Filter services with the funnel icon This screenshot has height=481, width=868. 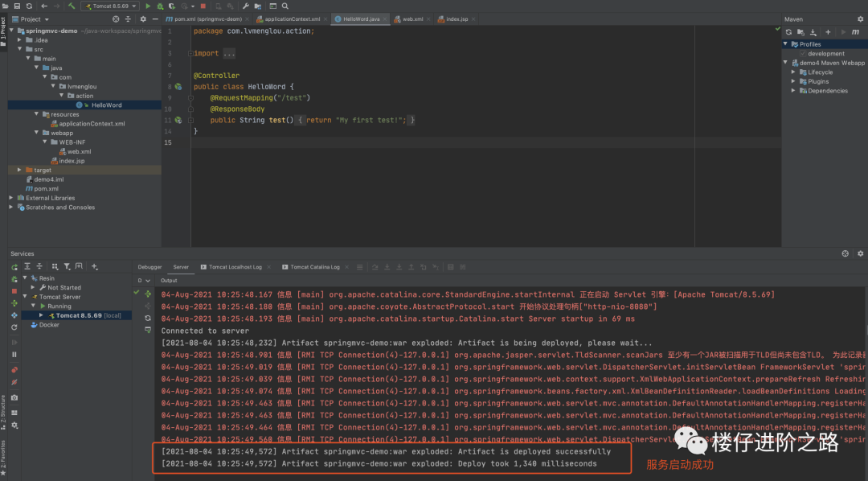67,266
